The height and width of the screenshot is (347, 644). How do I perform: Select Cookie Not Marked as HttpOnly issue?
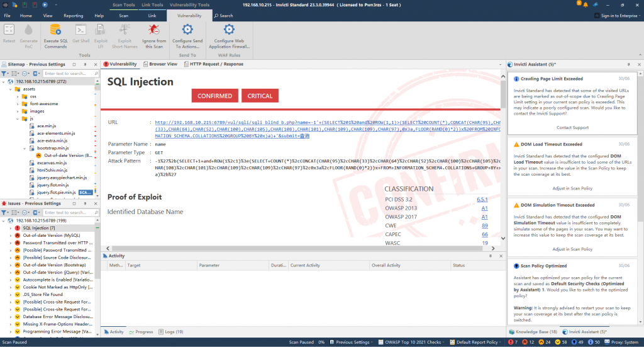coord(58,287)
